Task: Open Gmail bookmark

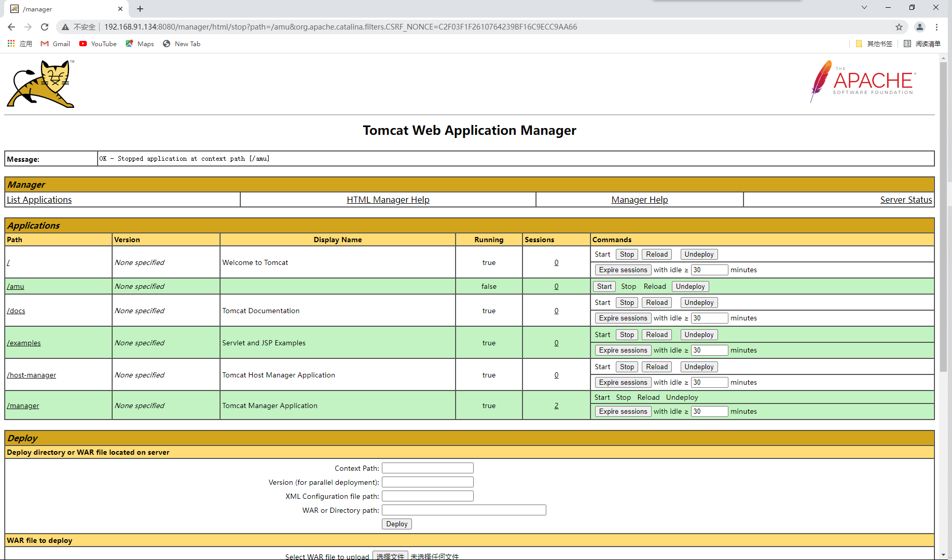Action: (x=56, y=44)
